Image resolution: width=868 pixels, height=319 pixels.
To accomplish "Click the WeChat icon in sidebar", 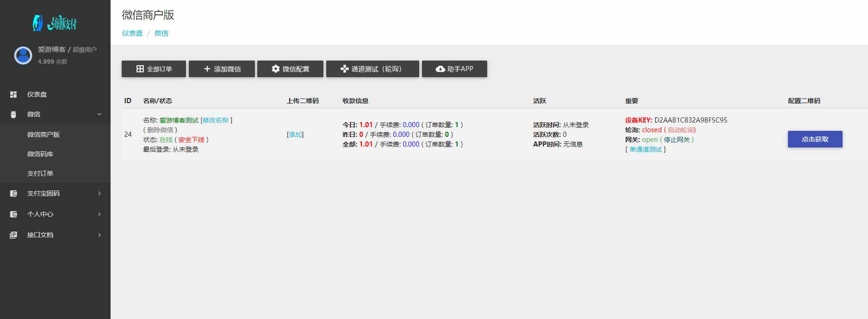I will [13, 114].
